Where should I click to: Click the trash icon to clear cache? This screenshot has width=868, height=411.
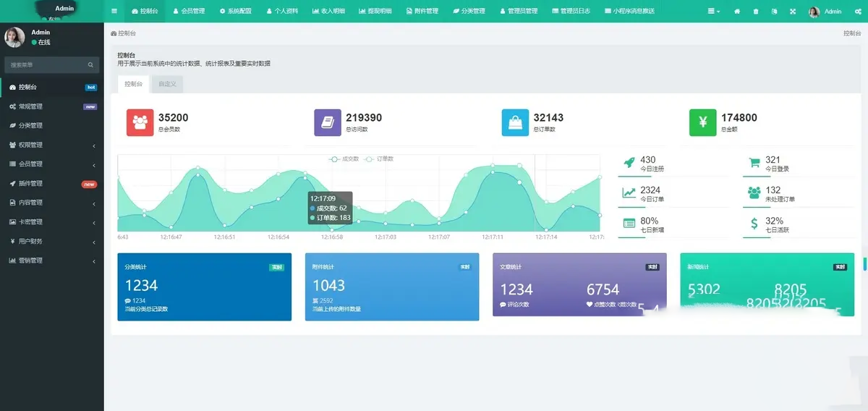pyautogui.click(x=756, y=12)
